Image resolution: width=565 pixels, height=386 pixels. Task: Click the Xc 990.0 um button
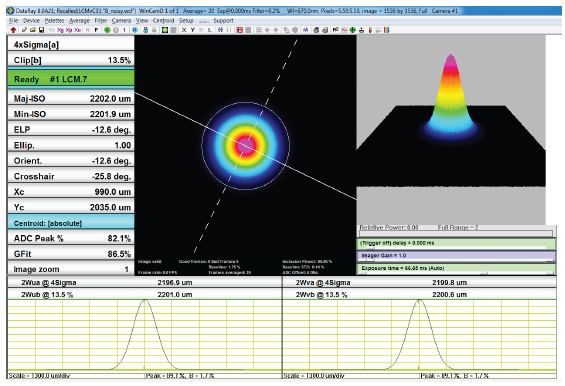point(71,191)
